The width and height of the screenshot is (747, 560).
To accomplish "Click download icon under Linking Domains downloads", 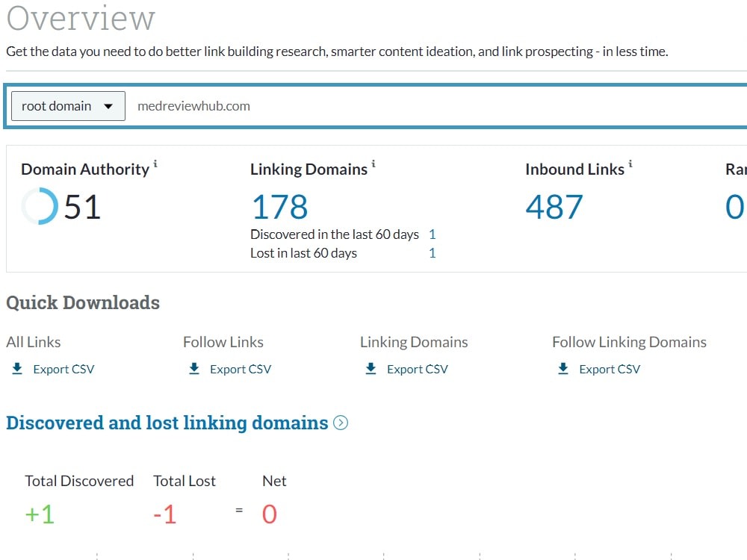I will (371, 369).
